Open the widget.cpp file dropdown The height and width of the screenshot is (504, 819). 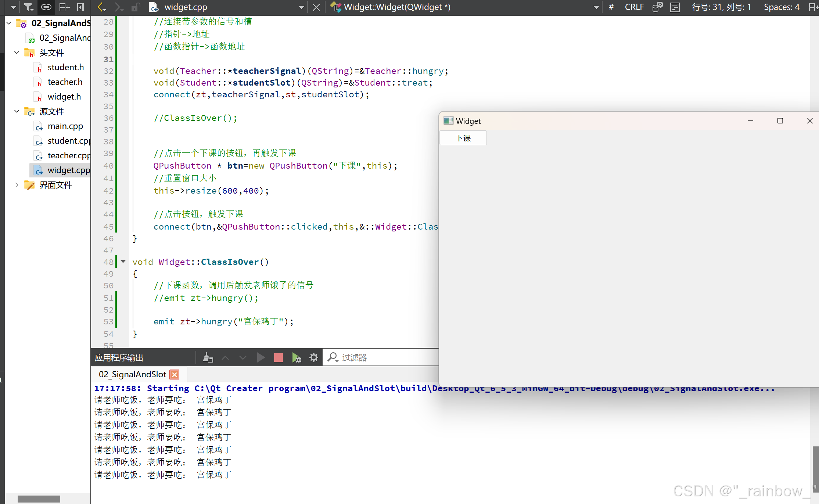(x=301, y=7)
